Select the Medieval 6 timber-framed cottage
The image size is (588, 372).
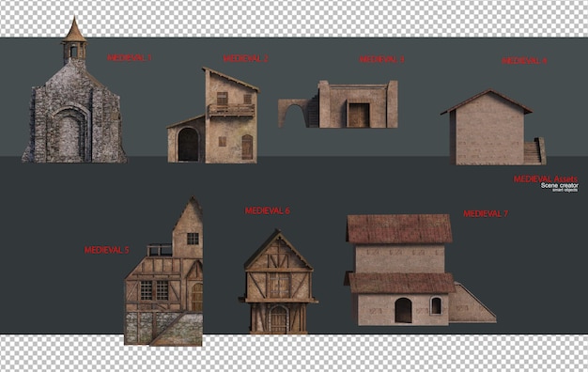click(x=278, y=281)
